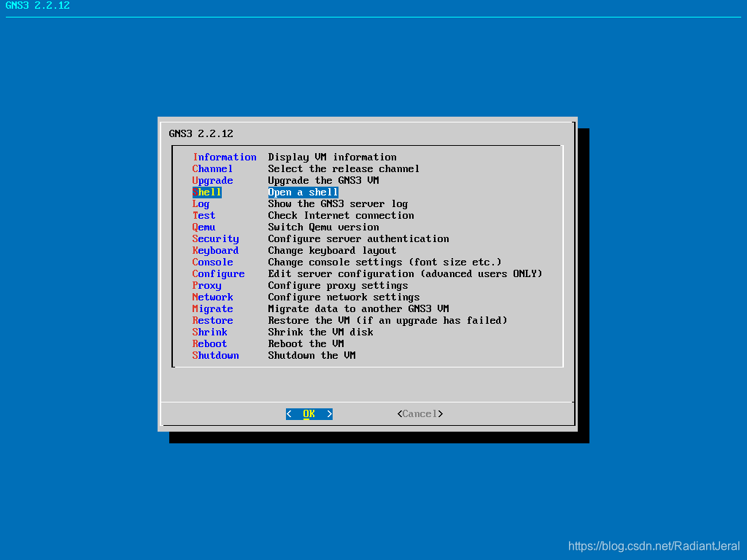The height and width of the screenshot is (560, 747).
Task: Choose the Test menu entry
Action: point(204,216)
